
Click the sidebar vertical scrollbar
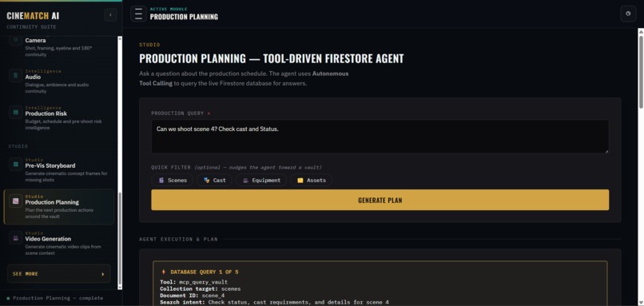coord(120,238)
